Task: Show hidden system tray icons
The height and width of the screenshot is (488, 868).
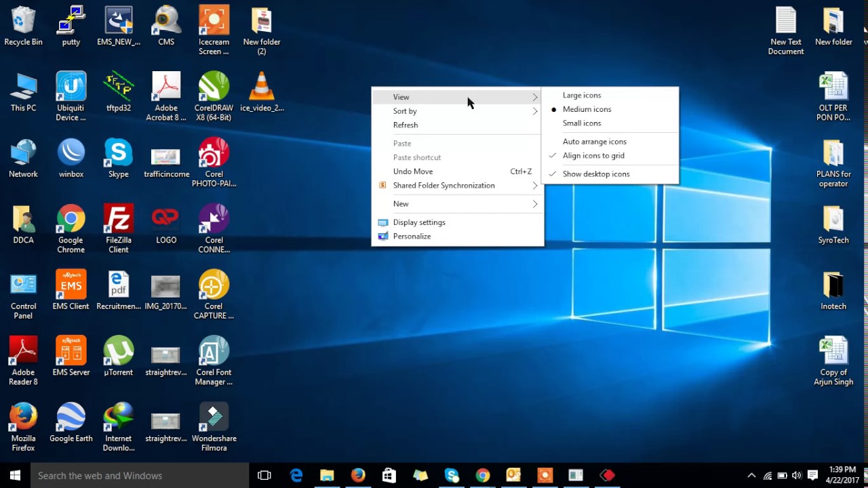Action: (751, 476)
